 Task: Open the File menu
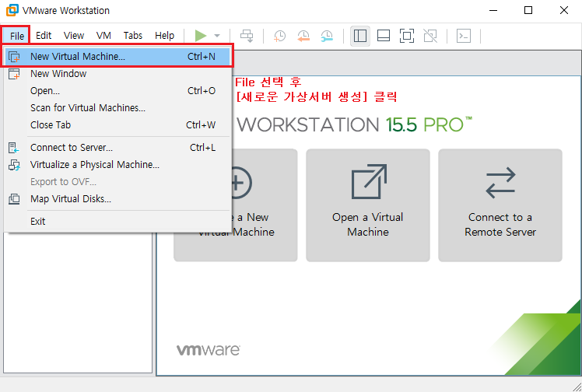(17, 36)
